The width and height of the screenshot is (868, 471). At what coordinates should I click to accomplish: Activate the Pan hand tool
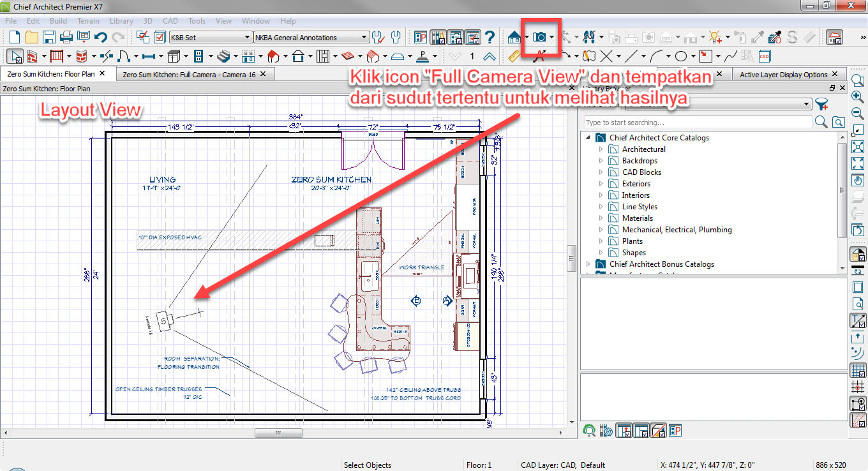click(858, 180)
